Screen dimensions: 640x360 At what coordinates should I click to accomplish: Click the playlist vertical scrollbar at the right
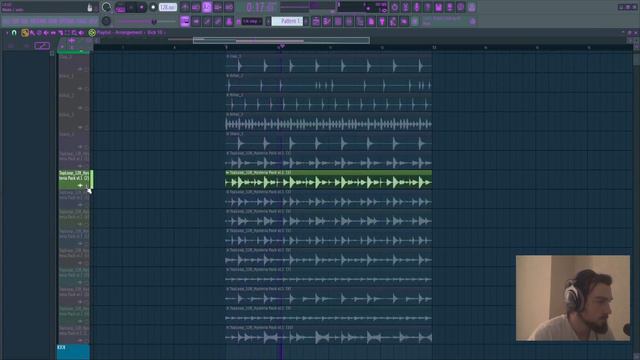point(636,59)
